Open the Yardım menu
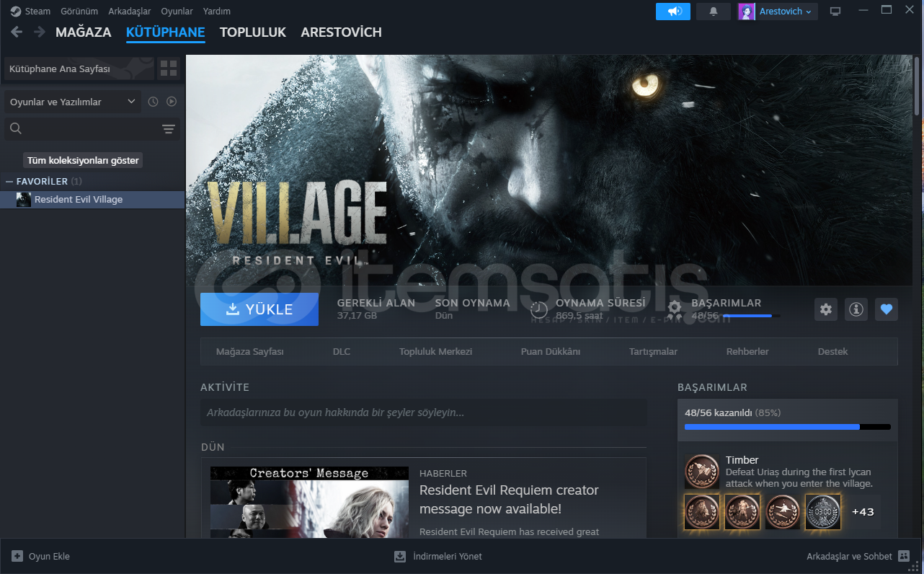This screenshot has width=924, height=574. 217,12
